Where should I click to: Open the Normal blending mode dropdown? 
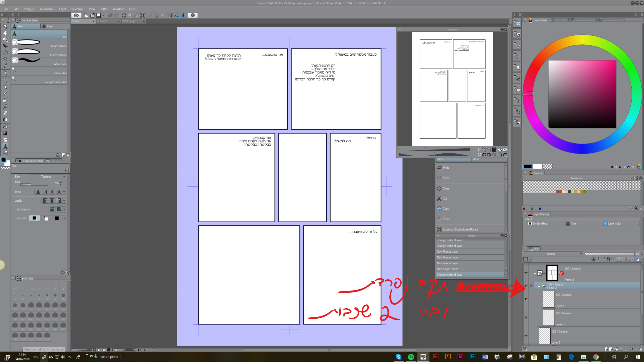pos(553,254)
